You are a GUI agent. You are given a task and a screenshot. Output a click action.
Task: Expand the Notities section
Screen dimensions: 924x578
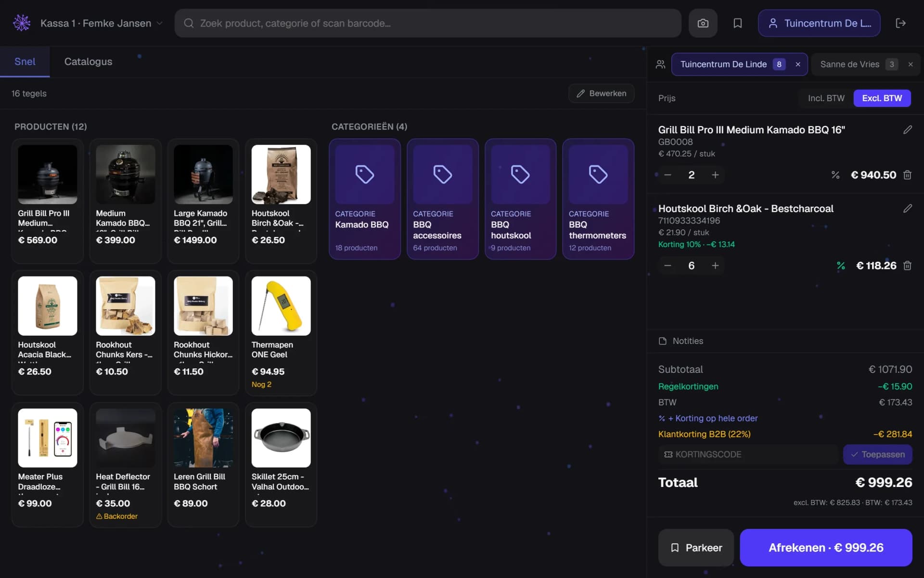(x=681, y=341)
